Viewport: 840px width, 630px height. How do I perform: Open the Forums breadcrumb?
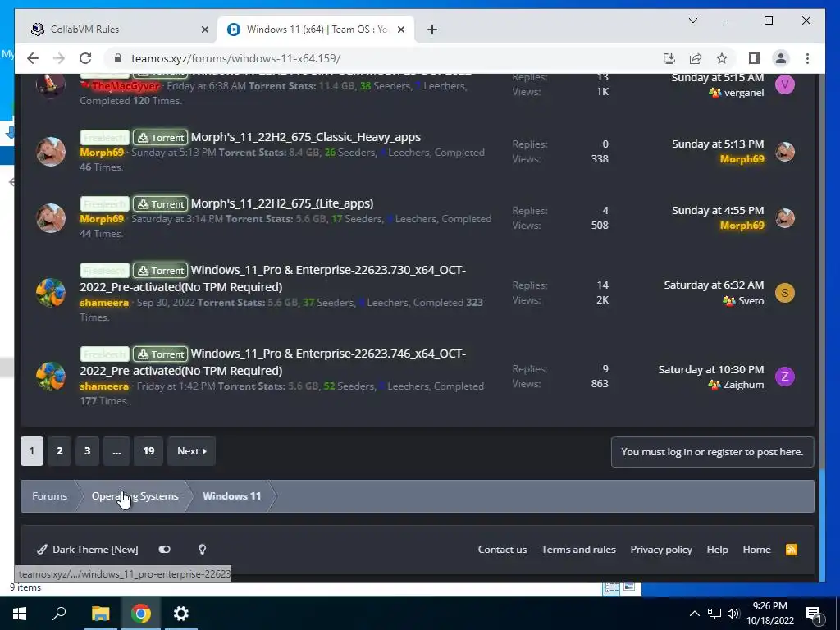coord(50,496)
